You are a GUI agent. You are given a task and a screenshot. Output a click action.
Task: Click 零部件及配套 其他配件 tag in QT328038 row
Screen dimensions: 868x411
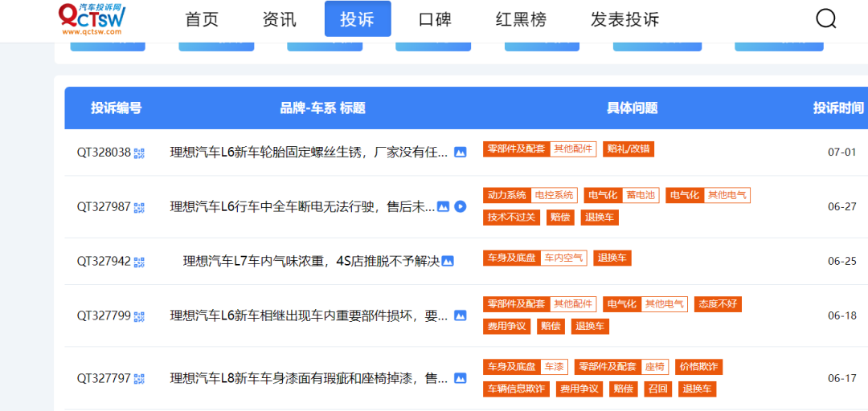point(540,149)
